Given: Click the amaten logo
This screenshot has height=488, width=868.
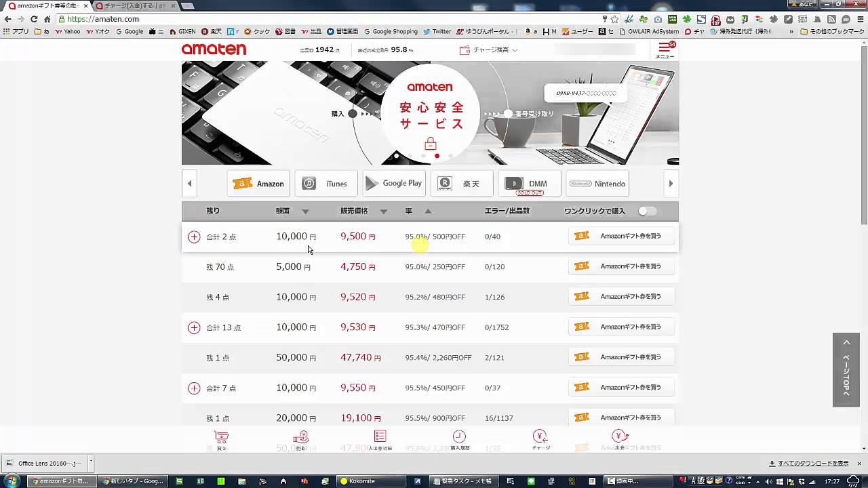Looking at the screenshot, I should tap(214, 49).
